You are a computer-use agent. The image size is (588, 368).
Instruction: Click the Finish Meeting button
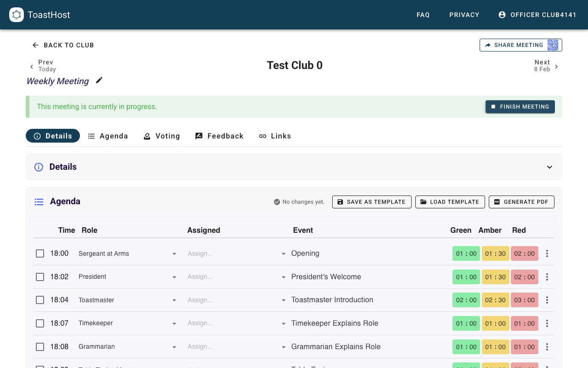[520, 107]
